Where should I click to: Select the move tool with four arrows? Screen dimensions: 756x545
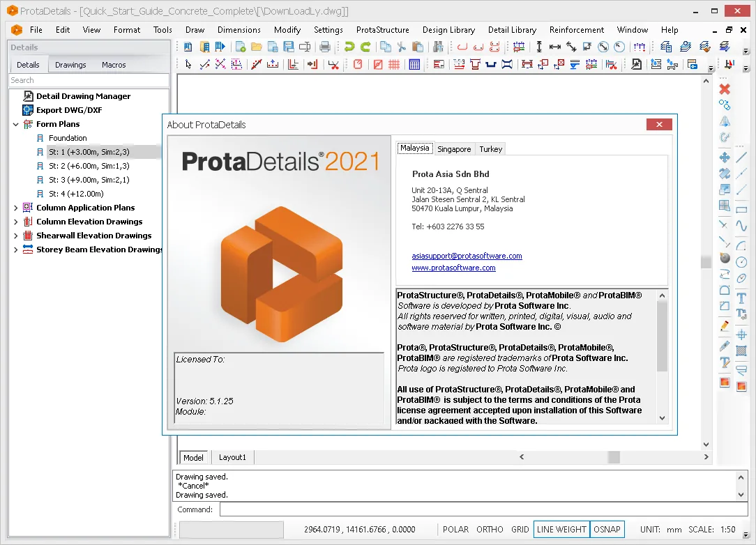(x=724, y=158)
